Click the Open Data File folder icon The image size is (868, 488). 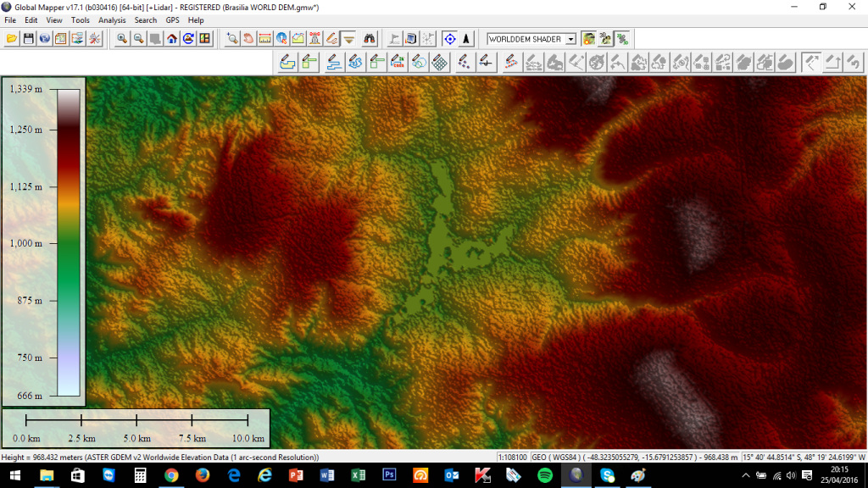point(12,39)
